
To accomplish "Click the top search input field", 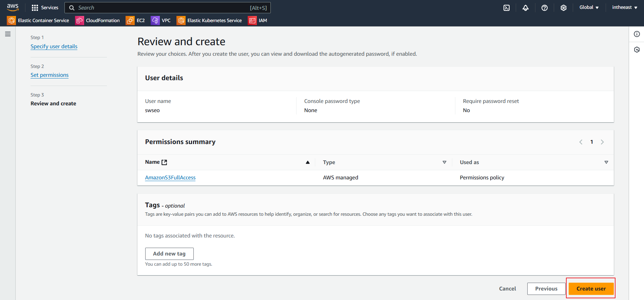I will click(x=168, y=7).
